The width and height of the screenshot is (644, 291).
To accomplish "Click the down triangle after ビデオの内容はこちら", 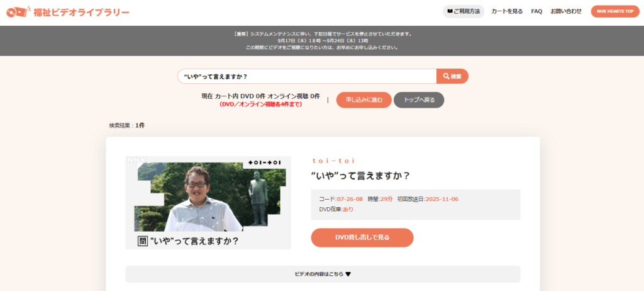I will point(348,274).
